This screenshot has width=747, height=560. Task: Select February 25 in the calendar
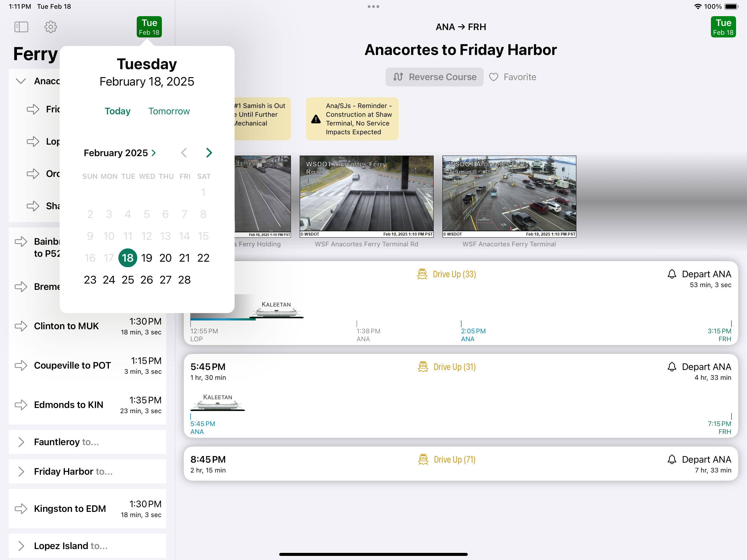pyautogui.click(x=128, y=280)
